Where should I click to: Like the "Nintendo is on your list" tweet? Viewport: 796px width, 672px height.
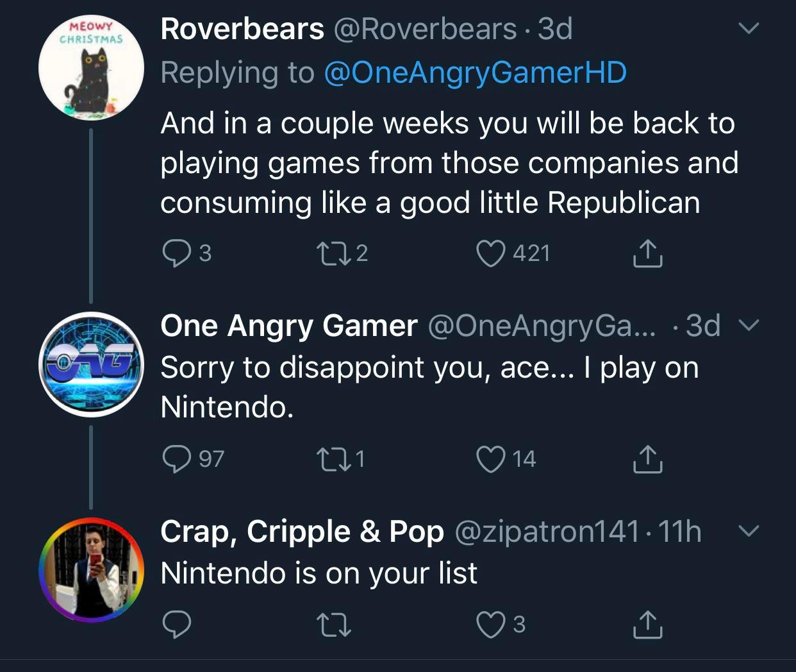pyautogui.click(x=491, y=624)
